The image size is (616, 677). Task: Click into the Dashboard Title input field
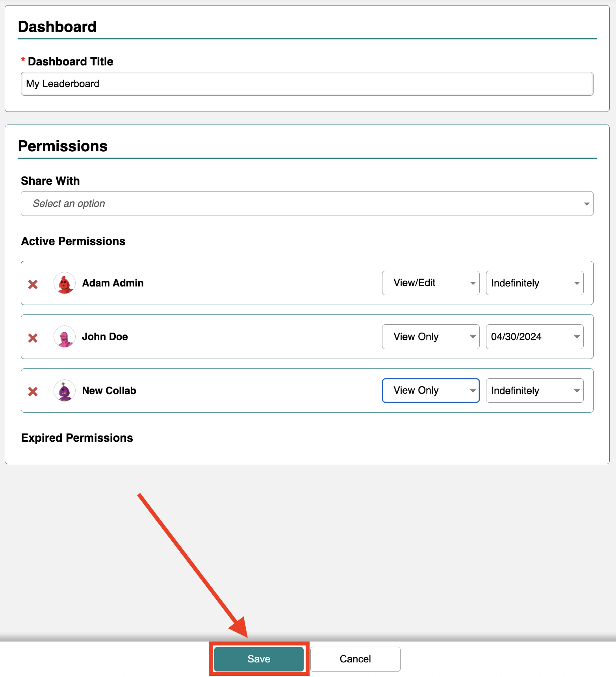307,84
